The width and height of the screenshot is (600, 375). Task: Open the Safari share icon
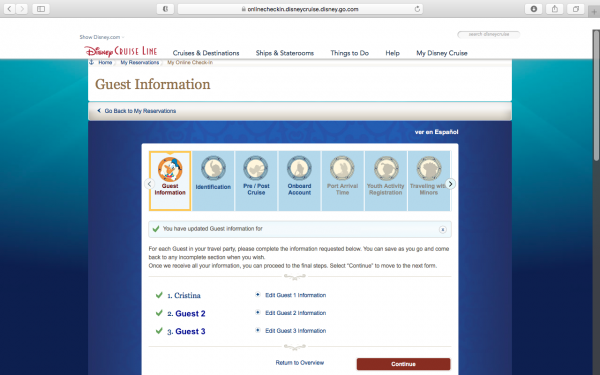click(554, 9)
